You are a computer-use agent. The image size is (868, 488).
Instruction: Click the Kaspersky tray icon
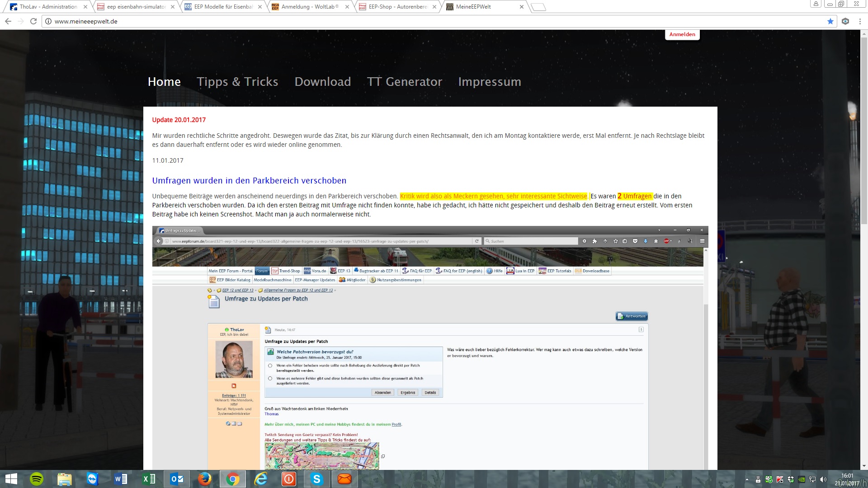(x=779, y=480)
